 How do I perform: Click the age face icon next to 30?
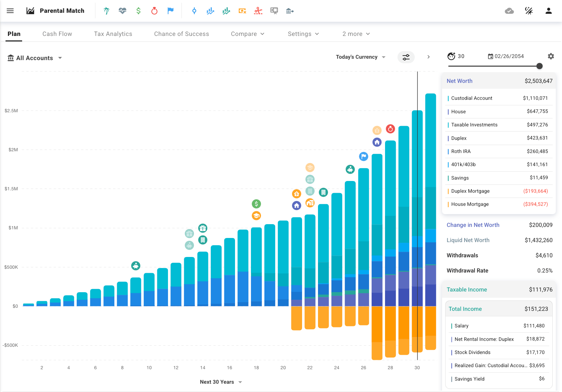[451, 56]
